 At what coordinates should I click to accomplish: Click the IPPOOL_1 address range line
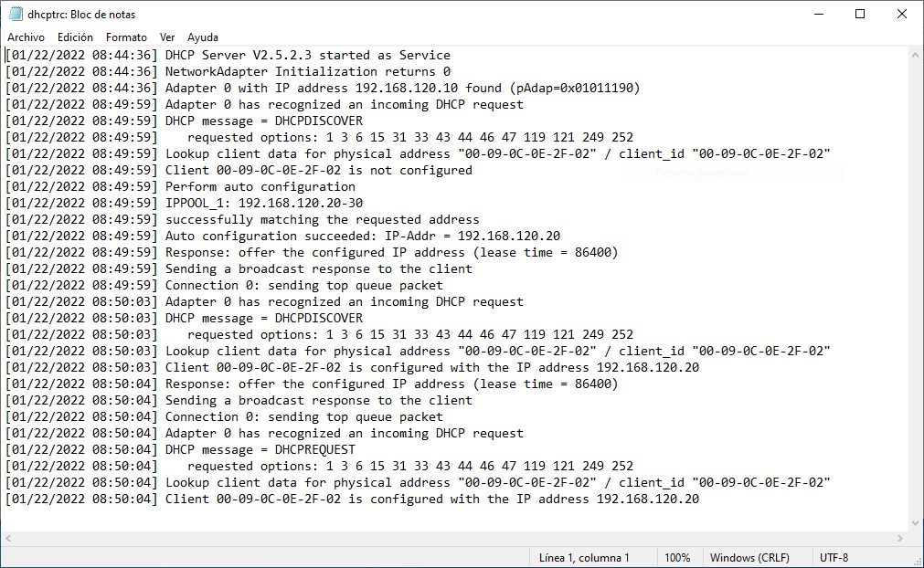click(x=184, y=203)
